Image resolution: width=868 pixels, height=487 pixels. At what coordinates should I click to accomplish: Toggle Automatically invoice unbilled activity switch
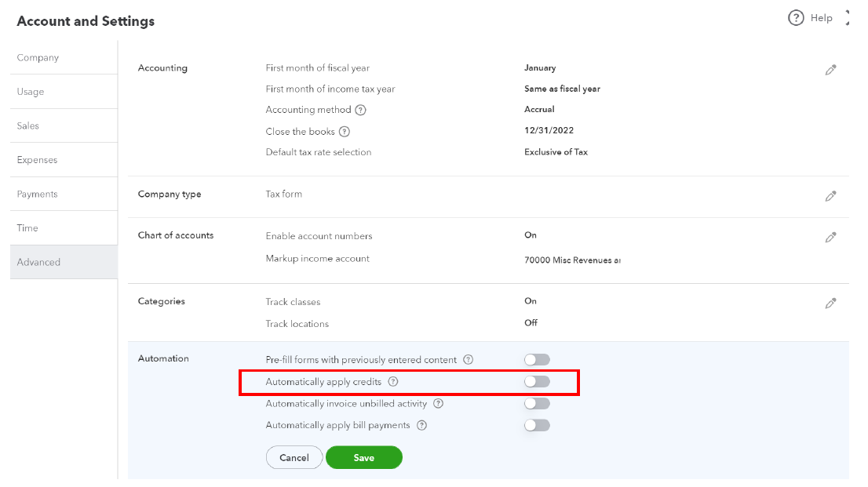pos(537,403)
